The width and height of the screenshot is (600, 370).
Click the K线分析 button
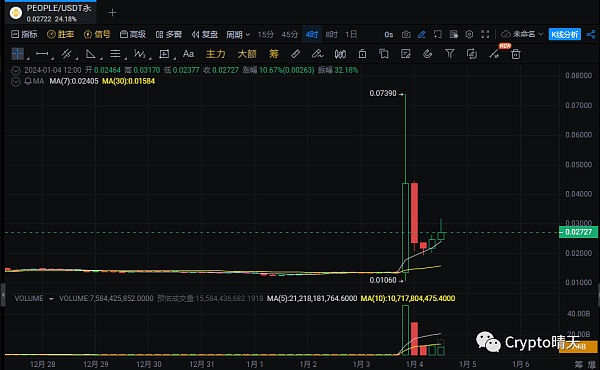pos(565,34)
